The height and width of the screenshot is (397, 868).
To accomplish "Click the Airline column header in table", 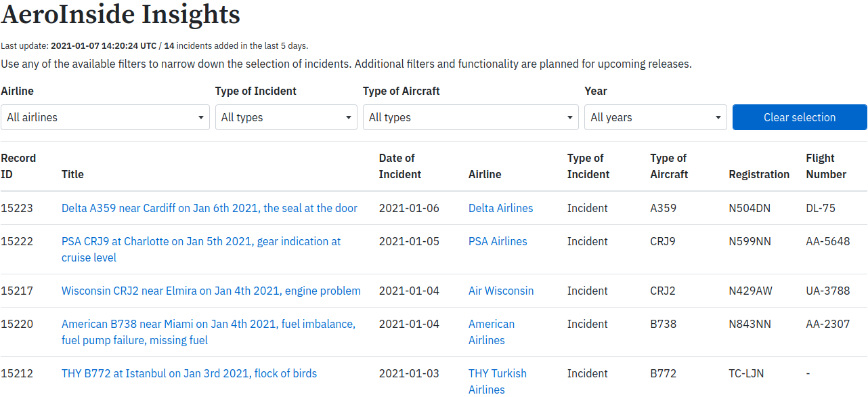I will click(x=485, y=174).
